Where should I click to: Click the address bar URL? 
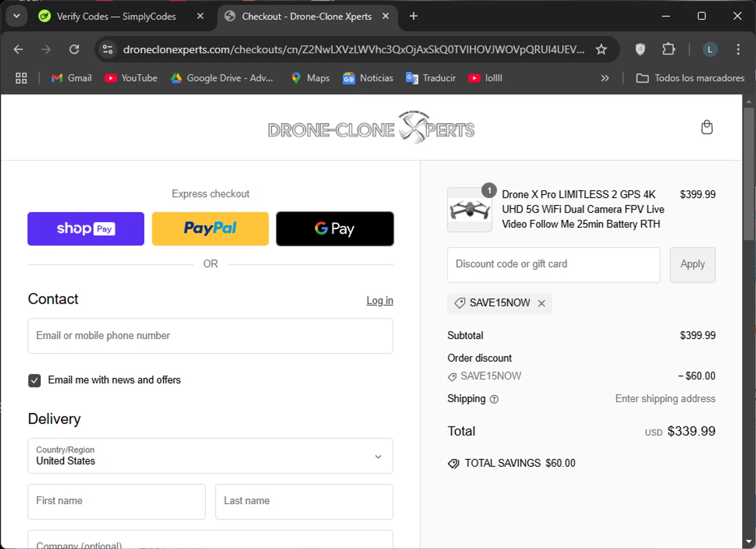click(x=354, y=49)
